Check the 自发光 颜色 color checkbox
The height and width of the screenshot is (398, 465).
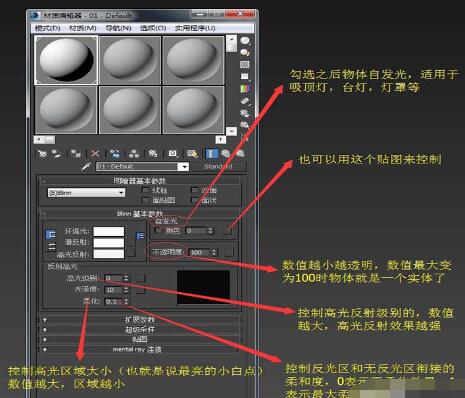point(158,230)
